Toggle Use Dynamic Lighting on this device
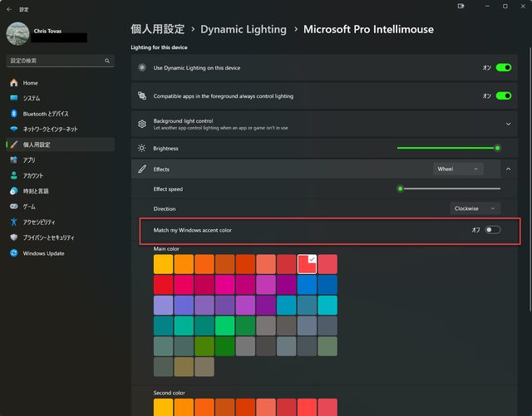532x416 pixels. [503, 68]
